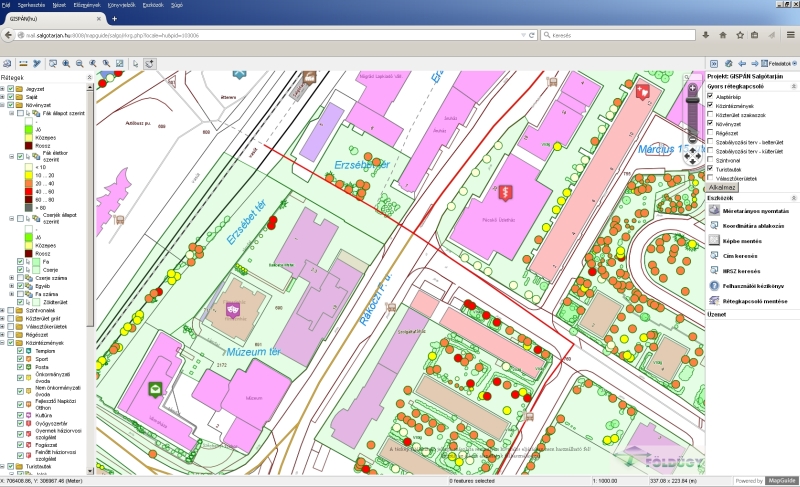This screenshot has width=800, height=487.
Task: Collapse the Eszközök panel section
Action: pos(792,198)
